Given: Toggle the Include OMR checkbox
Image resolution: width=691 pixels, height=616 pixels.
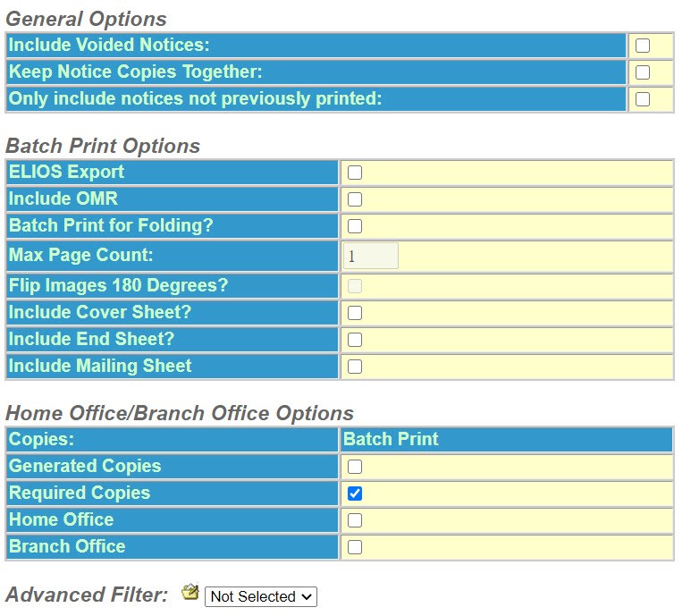Looking at the screenshot, I should click(355, 199).
